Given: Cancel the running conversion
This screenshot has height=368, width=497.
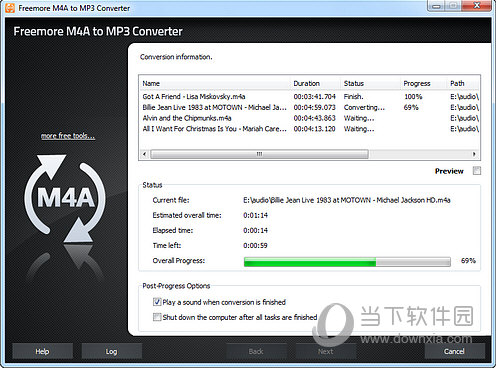Looking at the screenshot, I should tap(454, 351).
